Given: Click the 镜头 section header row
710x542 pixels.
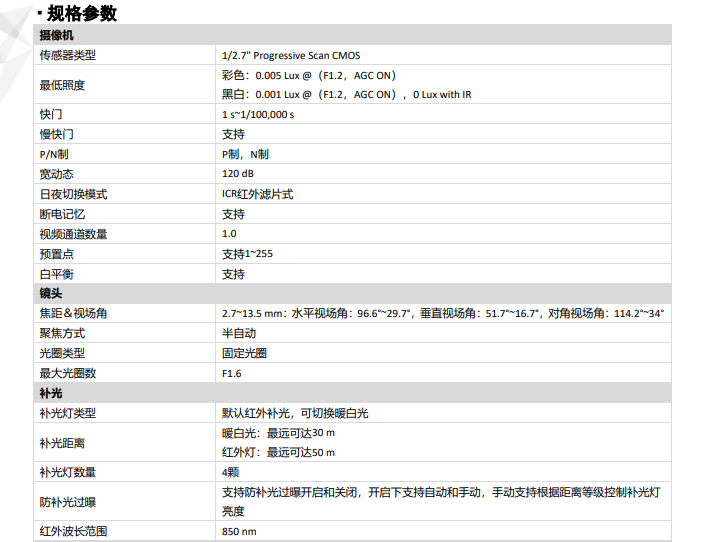Looking at the screenshot, I should (x=51, y=294).
